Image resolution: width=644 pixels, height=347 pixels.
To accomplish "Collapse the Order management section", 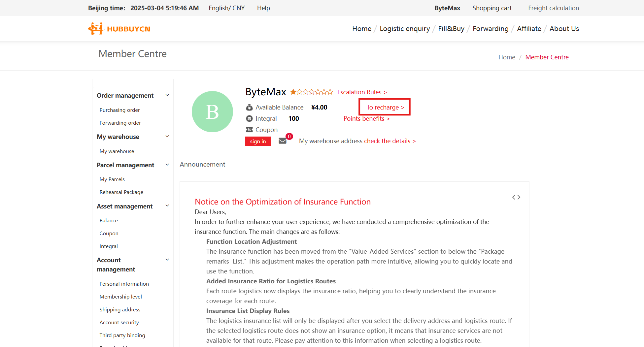I will 167,95.
